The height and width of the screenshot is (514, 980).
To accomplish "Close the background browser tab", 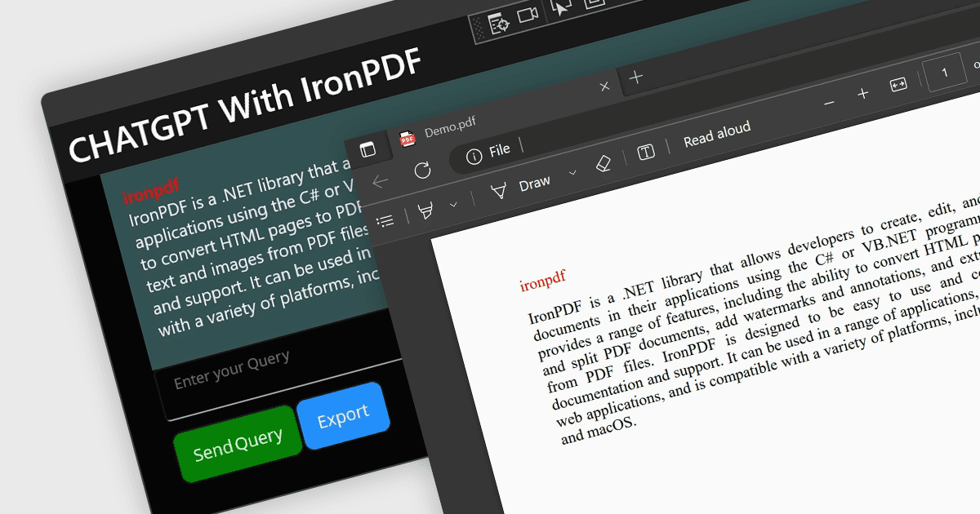I will click(604, 86).
